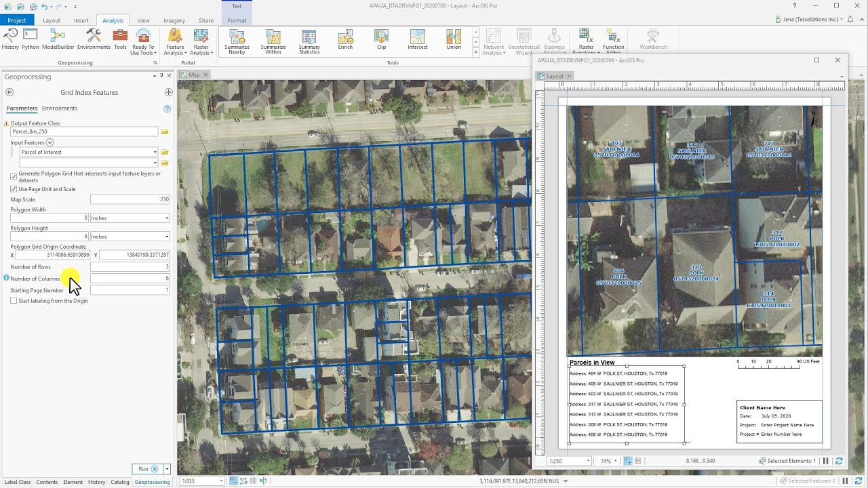Click the Number of Rows field
Viewport: 868px width, 488px height.
click(x=130, y=267)
